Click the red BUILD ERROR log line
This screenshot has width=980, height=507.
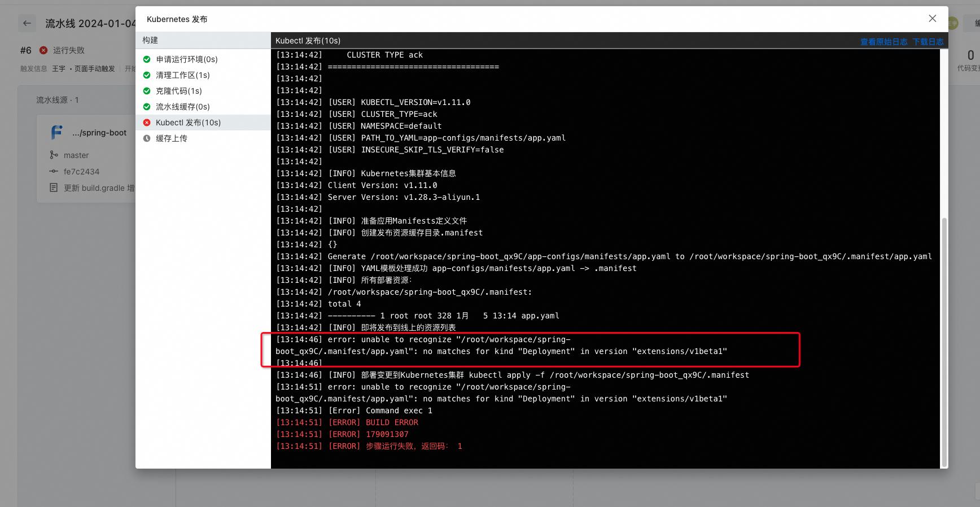tap(347, 422)
